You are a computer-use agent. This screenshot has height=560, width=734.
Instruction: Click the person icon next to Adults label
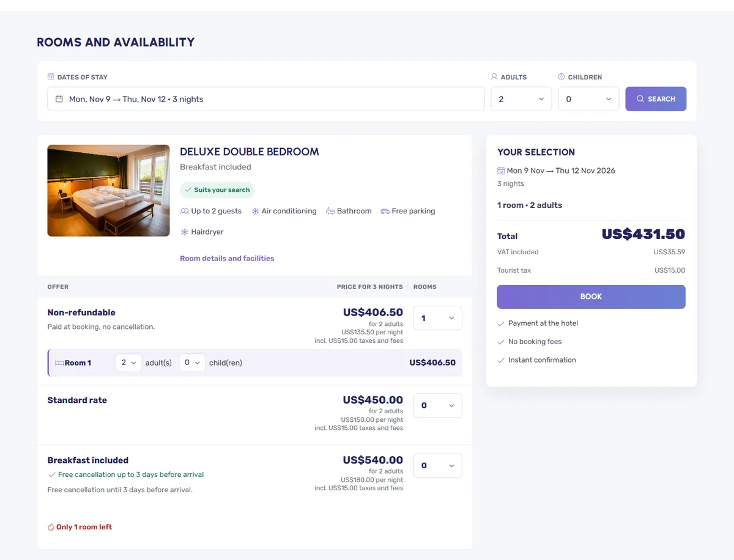494,77
